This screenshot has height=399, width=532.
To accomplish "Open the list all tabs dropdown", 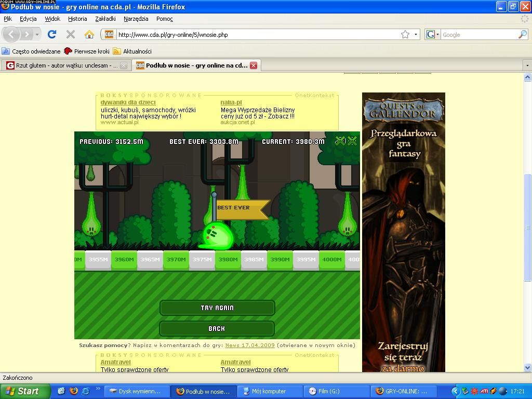I will [527, 65].
